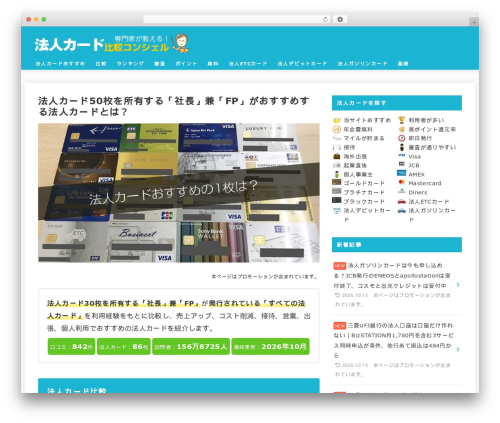The width and height of the screenshot is (500, 423).
Task: Open 基礎 in the navigation menu
Action: (x=403, y=64)
